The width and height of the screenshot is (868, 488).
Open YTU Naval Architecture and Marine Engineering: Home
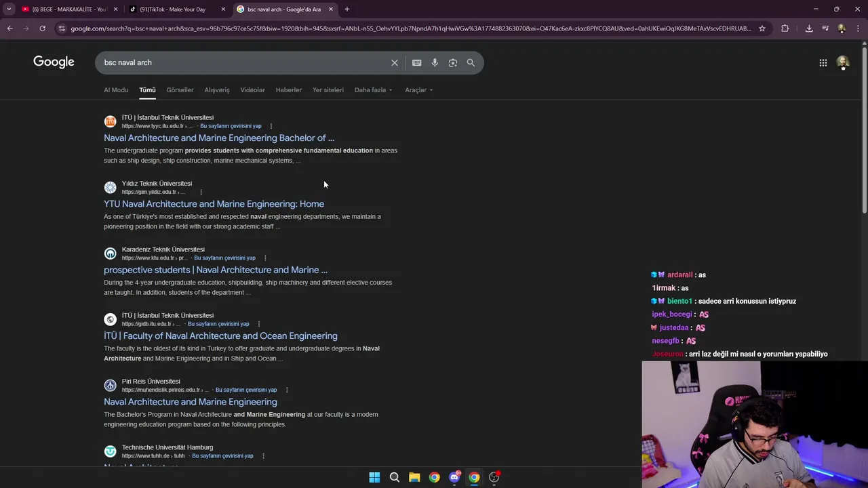(x=214, y=204)
